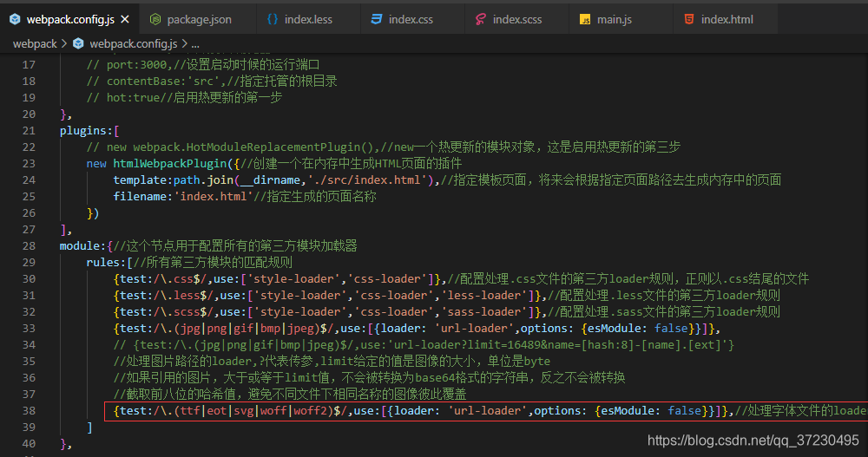Click webpack.config.js in the breadcrumb path

[134, 43]
